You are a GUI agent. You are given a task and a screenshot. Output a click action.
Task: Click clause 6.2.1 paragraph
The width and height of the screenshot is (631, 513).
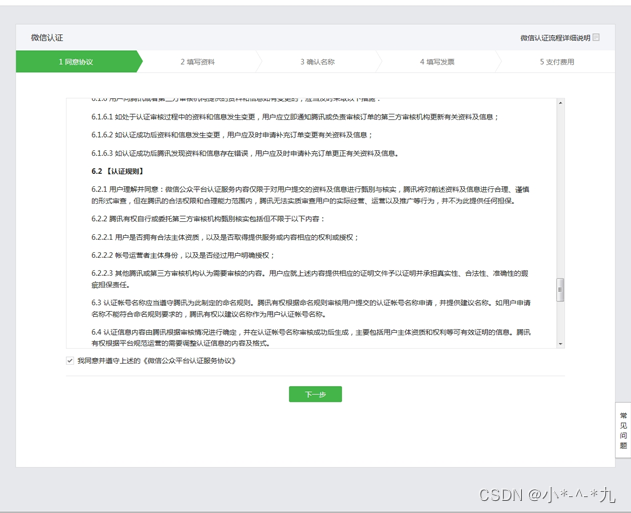click(x=311, y=195)
